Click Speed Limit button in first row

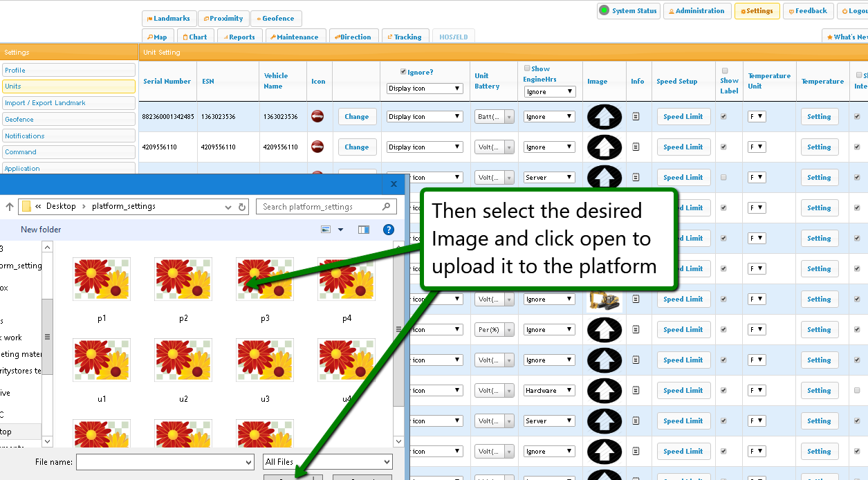tap(683, 117)
